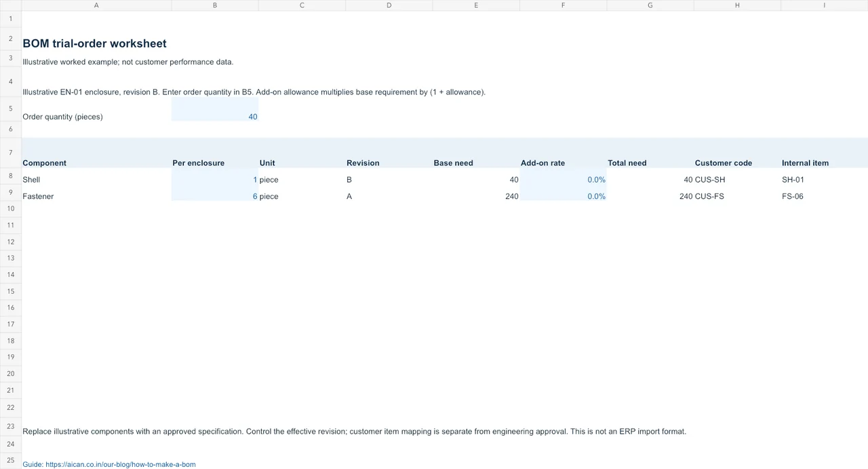This screenshot has width=868, height=469.
Task: Select column G header
Action: coord(650,5)
